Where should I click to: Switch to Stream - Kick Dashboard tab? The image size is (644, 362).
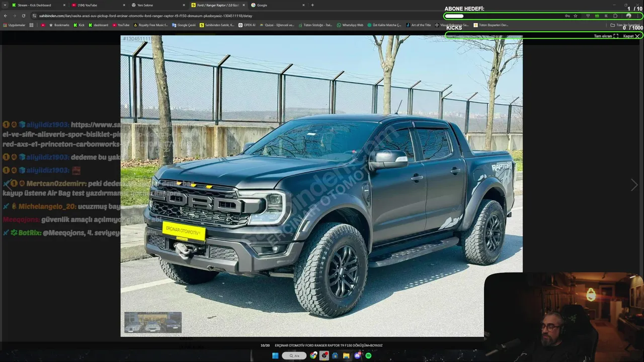39,5
